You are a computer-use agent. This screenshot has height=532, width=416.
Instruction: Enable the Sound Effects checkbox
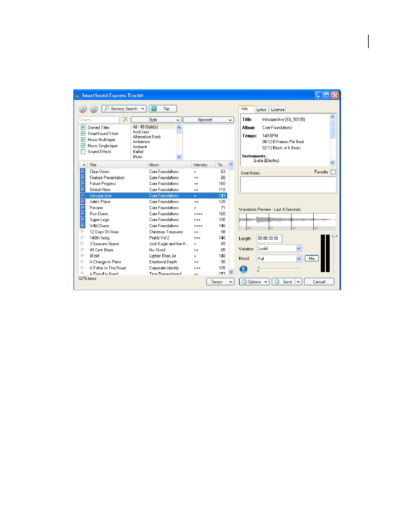83,152
